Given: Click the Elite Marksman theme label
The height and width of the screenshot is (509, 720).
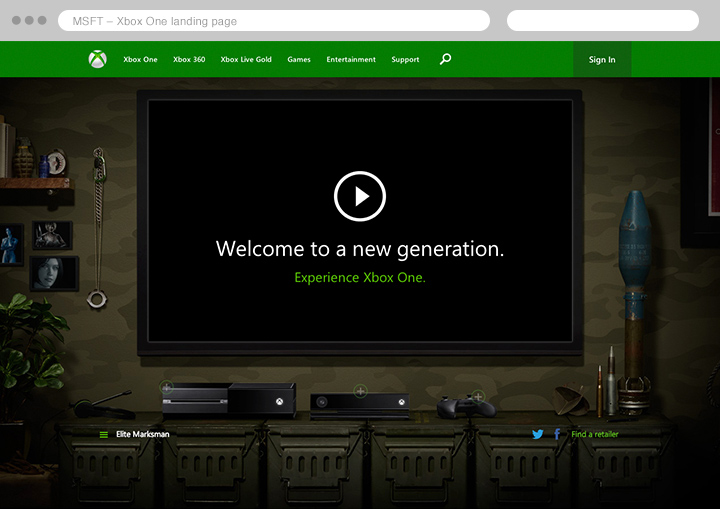Looking at the screenshot, I should click(x=143, y=434).
